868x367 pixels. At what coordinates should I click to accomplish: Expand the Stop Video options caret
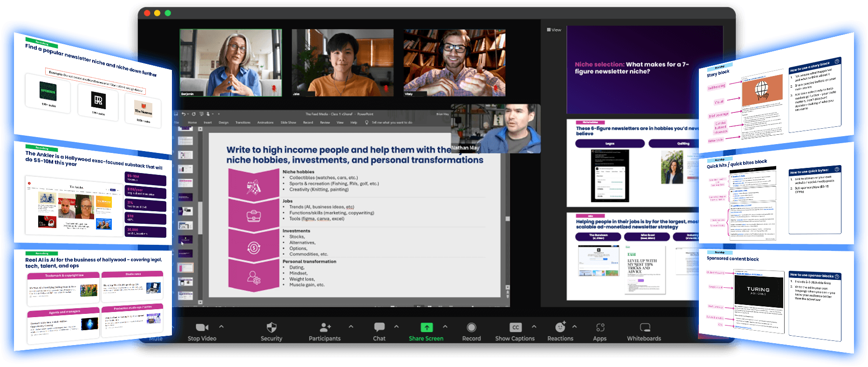pyautogui.click(x=221, y=326)
